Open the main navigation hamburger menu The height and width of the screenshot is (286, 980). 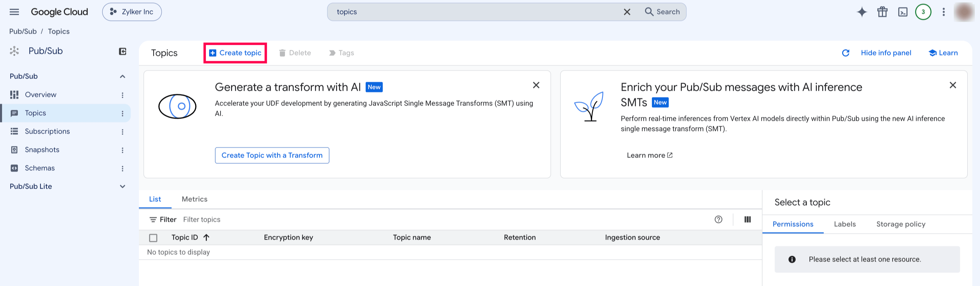pos(14,12)
